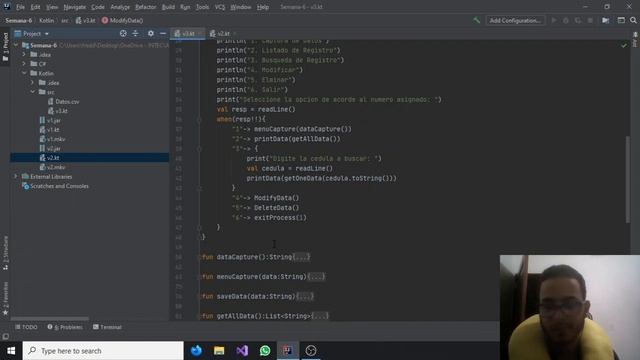Click the green inspection checkmark in editor
This screenshot has width=640, height=360.
point(624,45)
